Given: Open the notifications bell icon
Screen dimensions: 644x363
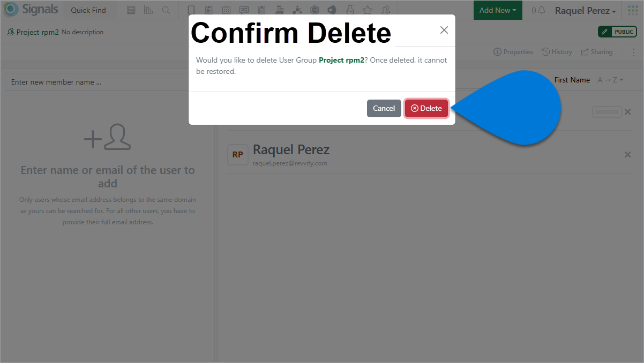Looking at the screenshot, I should point(542,10).
